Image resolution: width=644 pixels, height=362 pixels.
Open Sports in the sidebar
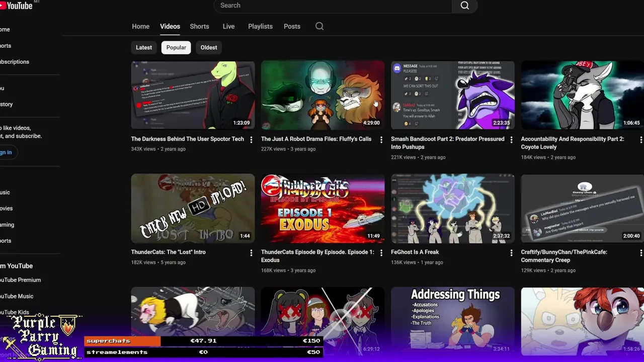click(6, 241)
